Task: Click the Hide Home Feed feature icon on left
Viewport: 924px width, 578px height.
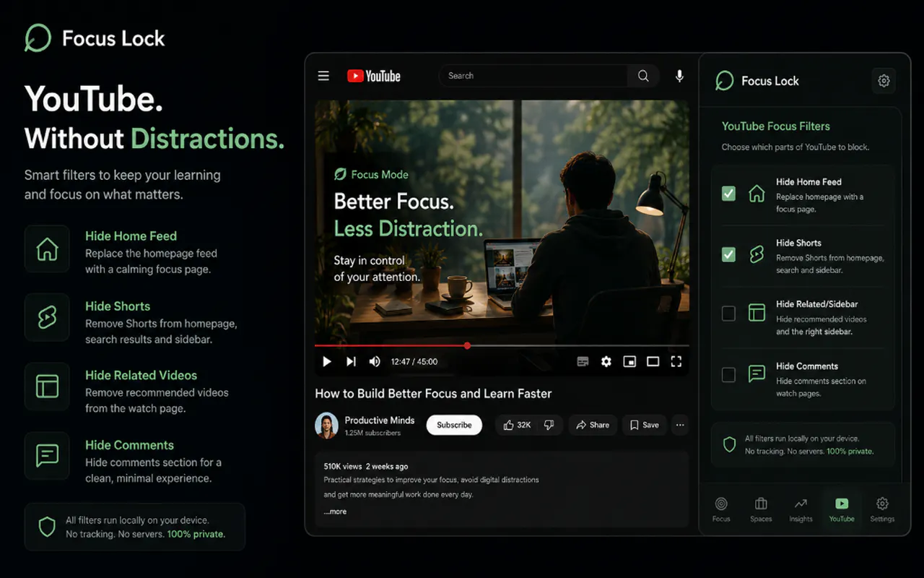Action: 47,249
